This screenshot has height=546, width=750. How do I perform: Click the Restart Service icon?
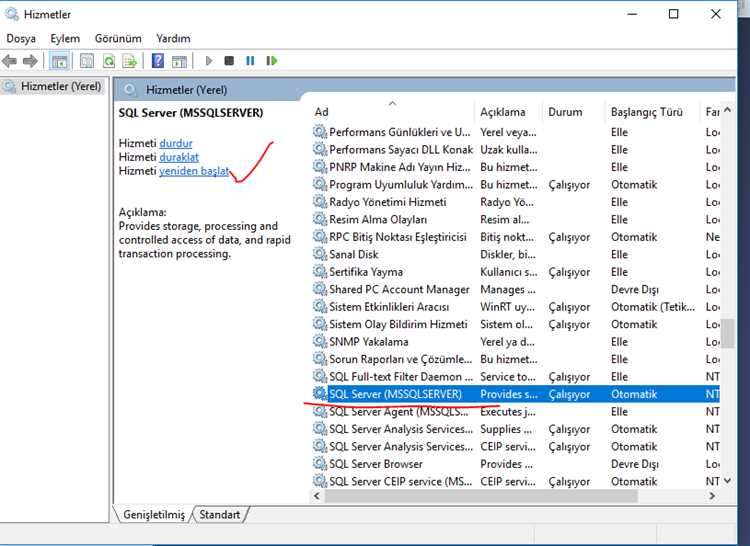pyautogui.click(x=272, y=61)
